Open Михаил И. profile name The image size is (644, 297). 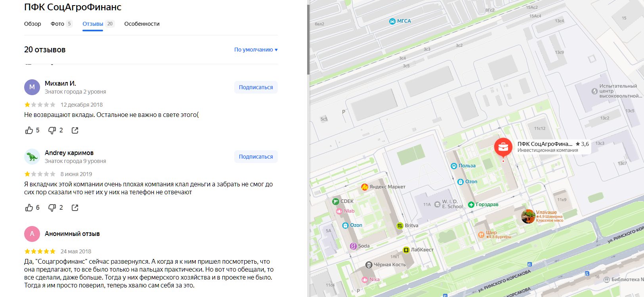(60, 83)
